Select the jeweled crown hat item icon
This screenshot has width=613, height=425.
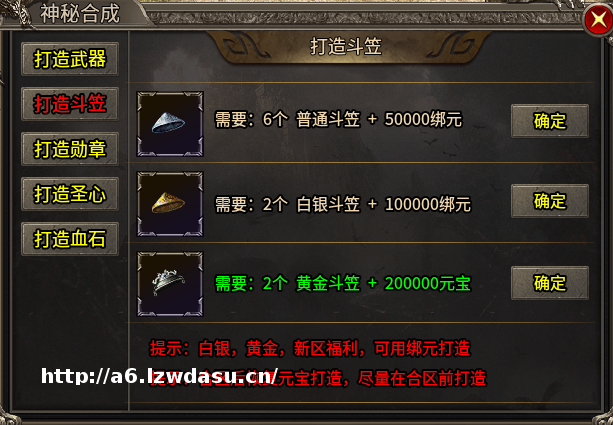(x=170, y=284)
